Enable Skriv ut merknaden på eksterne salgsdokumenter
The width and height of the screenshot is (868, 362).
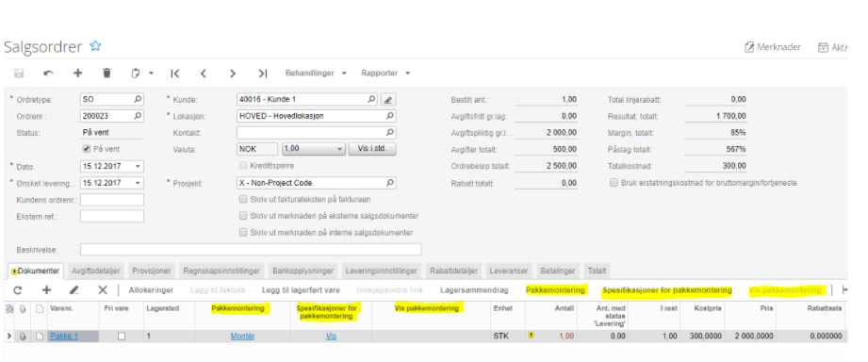pos(243,216)
